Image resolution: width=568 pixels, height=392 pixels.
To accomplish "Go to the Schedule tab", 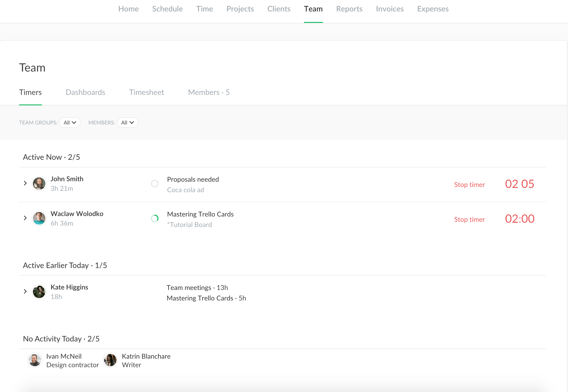I will [x=167, y=9].
